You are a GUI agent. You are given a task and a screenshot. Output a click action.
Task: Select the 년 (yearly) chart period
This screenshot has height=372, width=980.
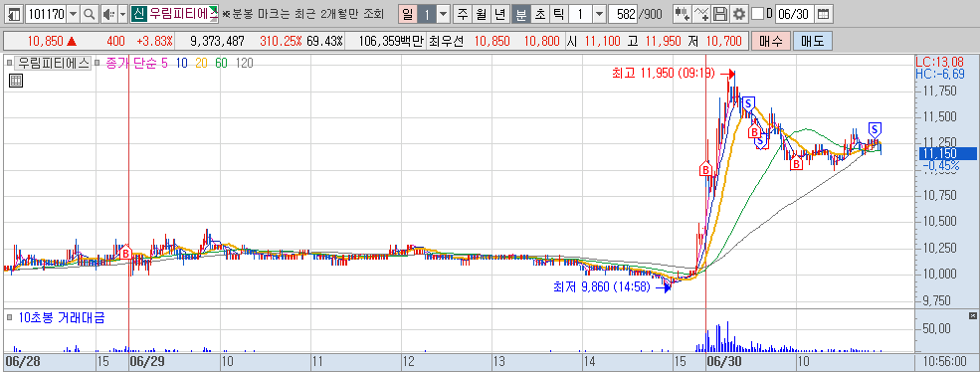coord(499,13)
